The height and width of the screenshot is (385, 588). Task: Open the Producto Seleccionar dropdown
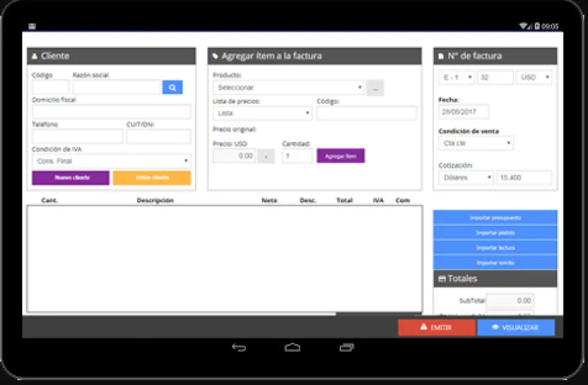click(x=288, y=87)
